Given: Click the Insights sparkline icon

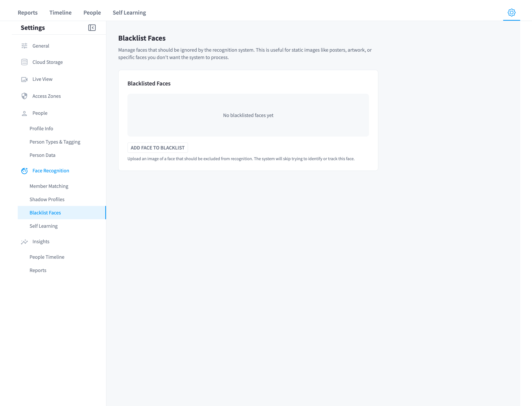Looking at the screenshot, I should (x=24, y=242).
